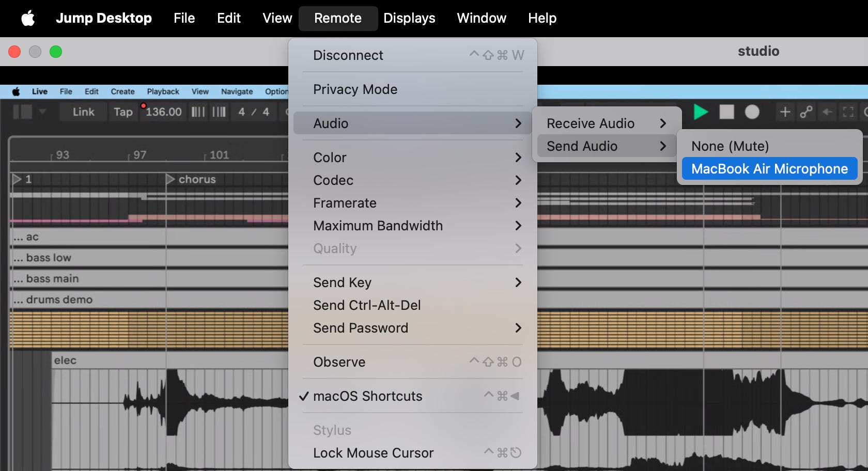Open the Apple menu in top bar
868x471 pixels.
[x=28, y=19]
